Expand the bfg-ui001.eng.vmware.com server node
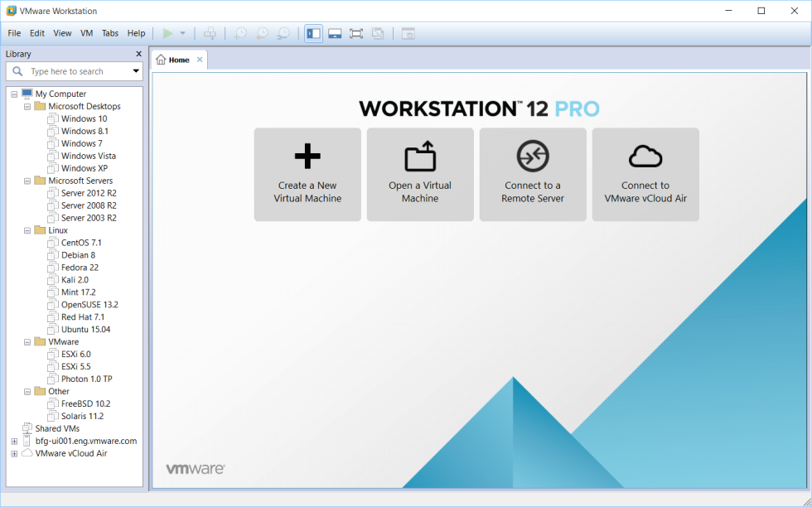 (14, 442)
